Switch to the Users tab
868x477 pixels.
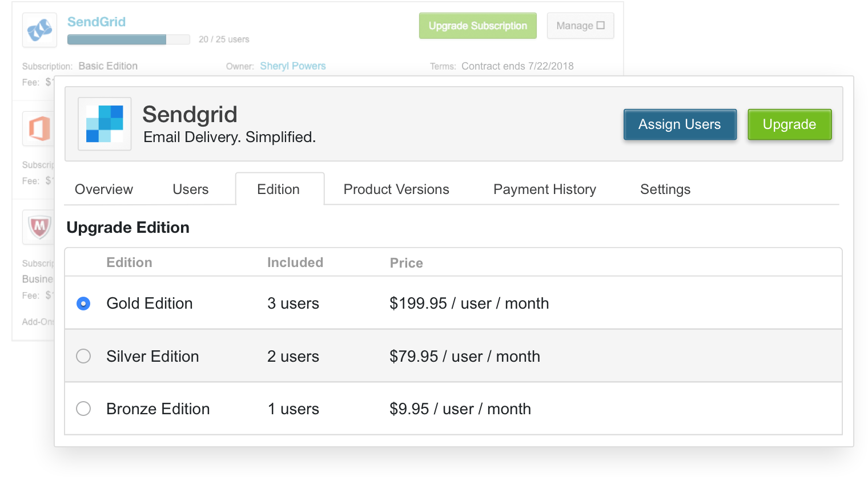(x=191, y=189)
